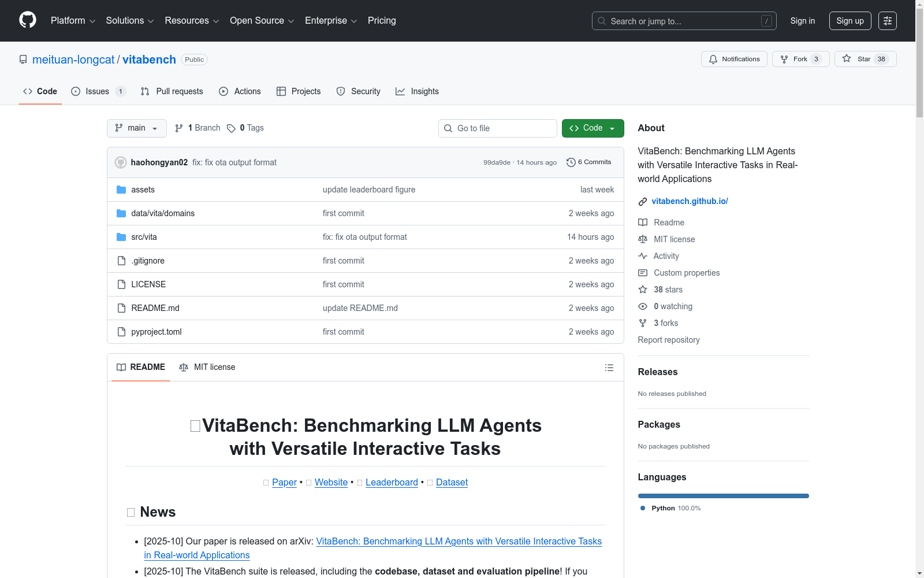Click the search magnifier icon in header
This screenshot has width=924, height=578.
[x=602, y=21]
